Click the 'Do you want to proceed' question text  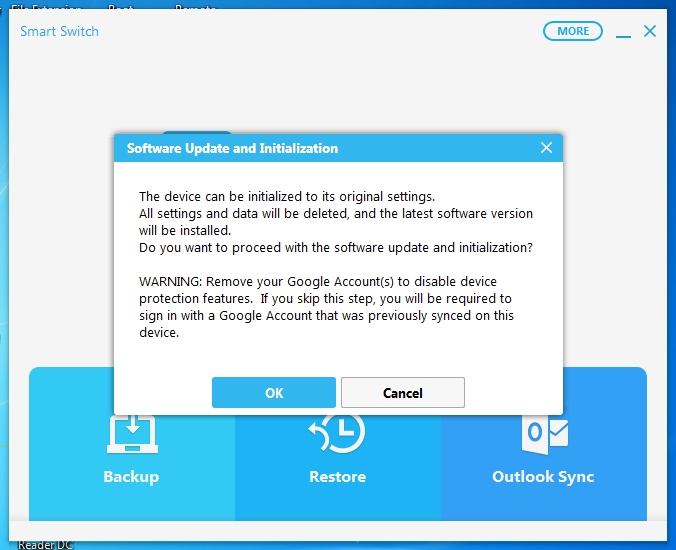336,248
